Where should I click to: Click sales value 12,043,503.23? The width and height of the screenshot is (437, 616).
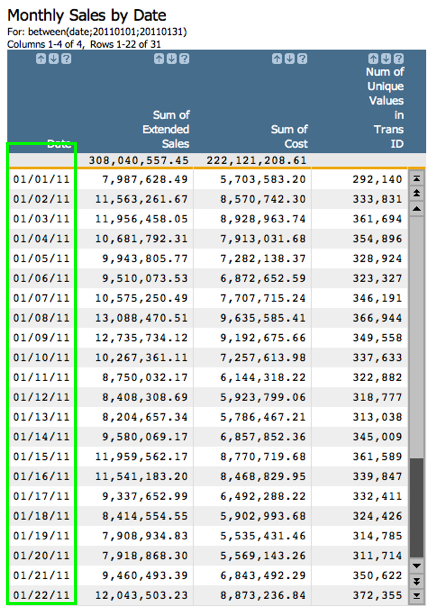[141, 595]
